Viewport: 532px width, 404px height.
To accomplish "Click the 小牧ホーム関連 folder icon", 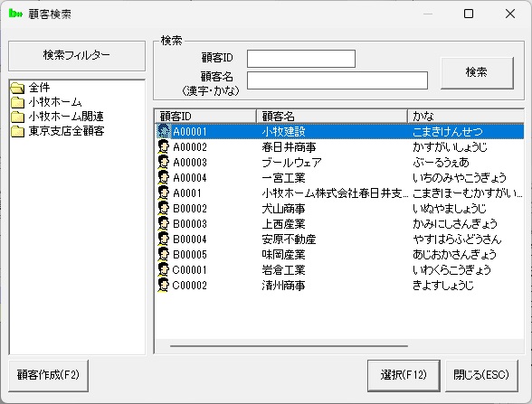I will tap(17, 117).
